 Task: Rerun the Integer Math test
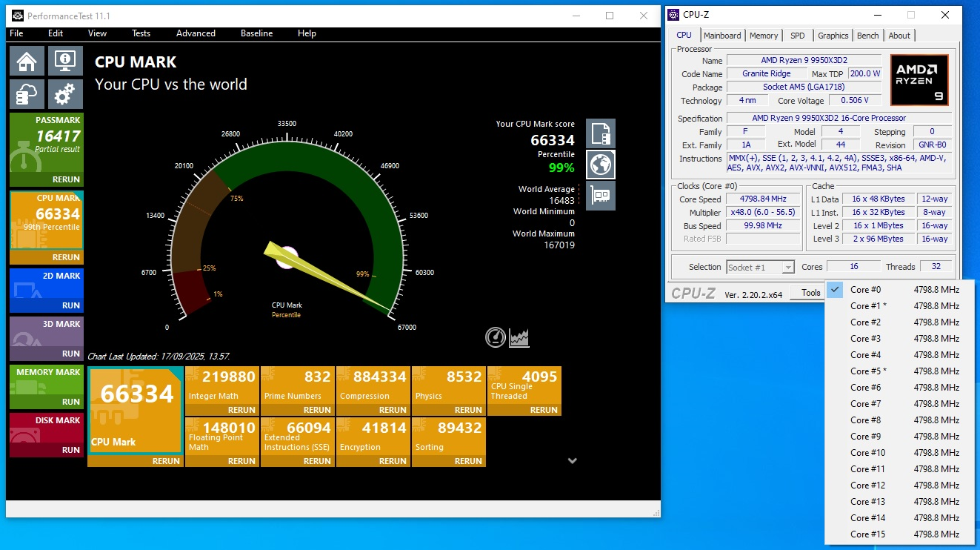pos(241,410)
